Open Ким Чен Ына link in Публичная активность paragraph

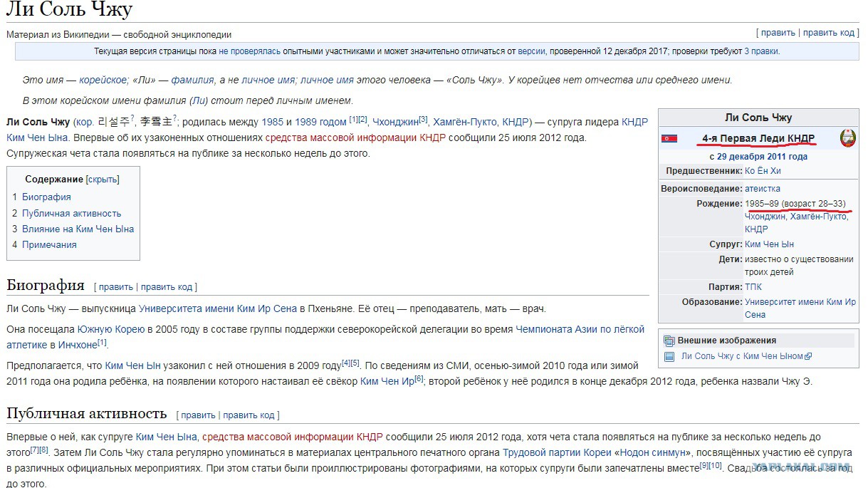(x=167, y=437)
